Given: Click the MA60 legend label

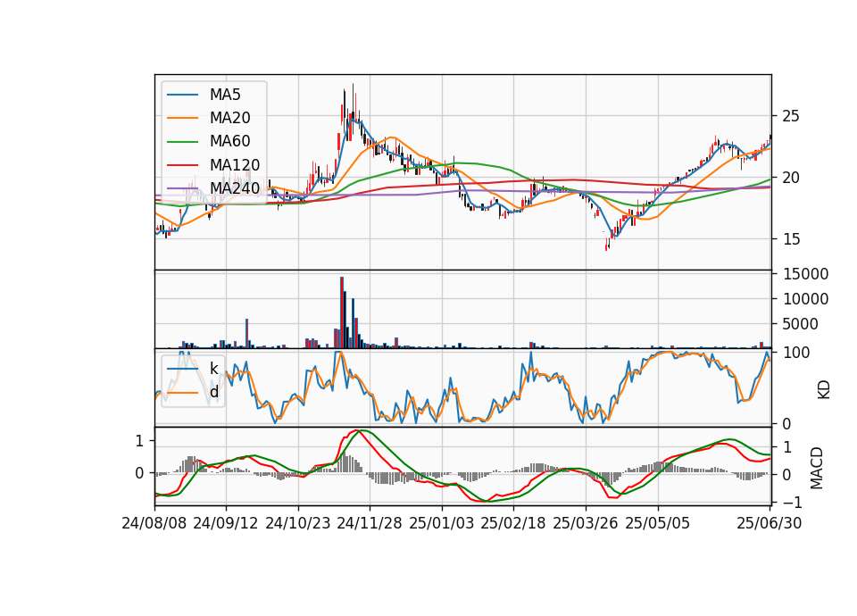Looking at the screenshot, I should (x=229, y=142).
